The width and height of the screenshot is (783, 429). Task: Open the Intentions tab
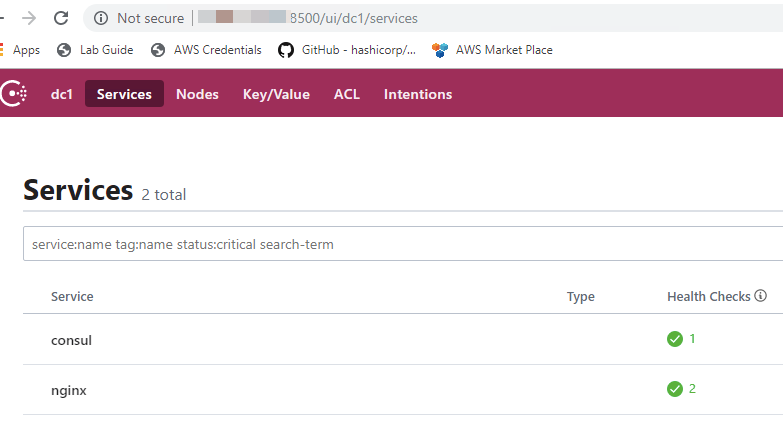pos(418,94)
